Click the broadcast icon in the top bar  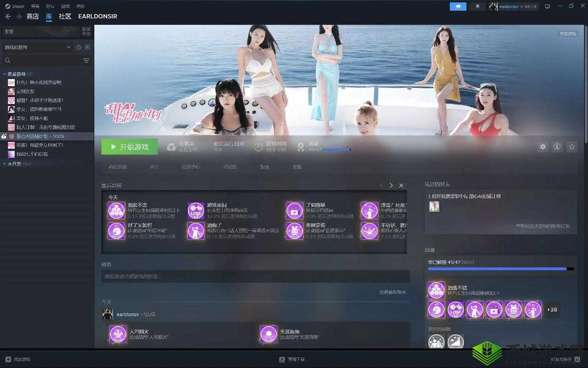coord(457,6)
